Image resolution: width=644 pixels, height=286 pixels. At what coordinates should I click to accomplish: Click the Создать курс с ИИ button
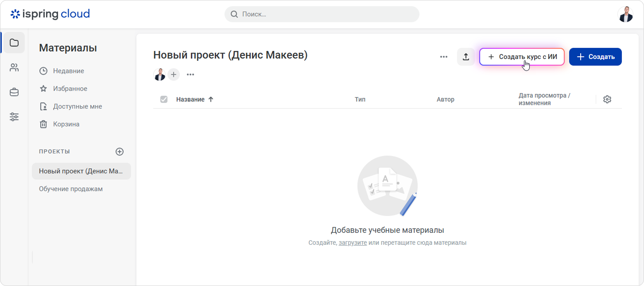522,57
